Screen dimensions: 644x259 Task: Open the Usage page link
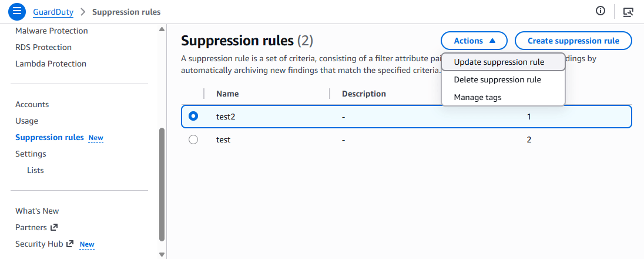tap(26, 121)
